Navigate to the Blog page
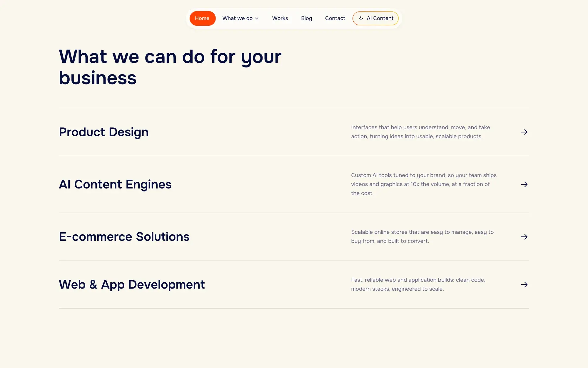Image resolution: width=588 pixels, height=368 pixels. (306, 18)
